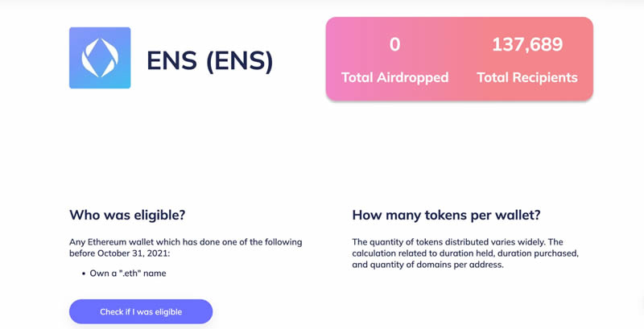Click the "Who was eligible?" heading

pyautogui.click(x=127, y=216)
